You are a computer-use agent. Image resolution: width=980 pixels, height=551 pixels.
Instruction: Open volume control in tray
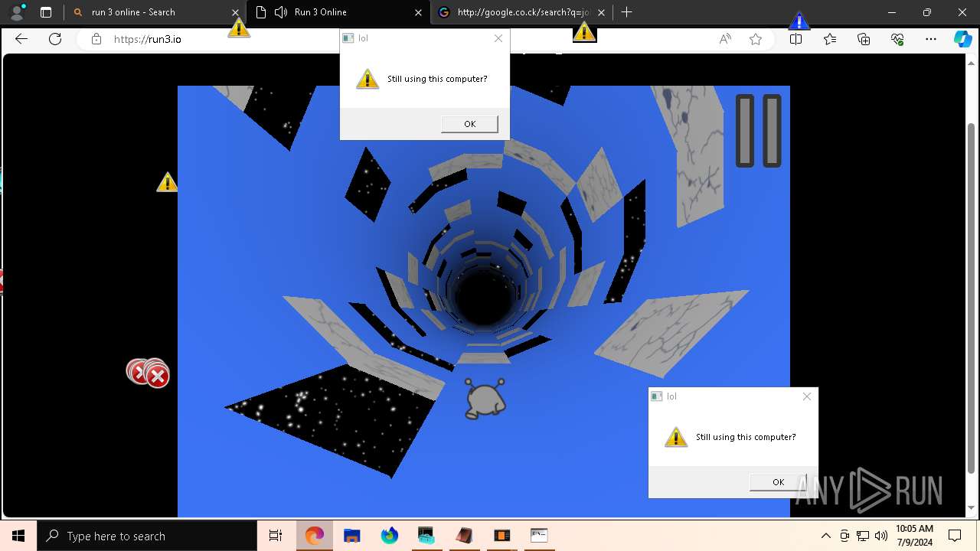point(881,536)
